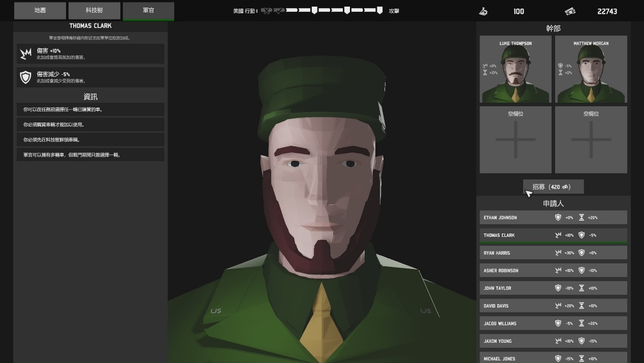Viewport: 644px width, 363px height.
Task: Switch to the 科技樹 tech tree tab
Action: click(94, 10)
